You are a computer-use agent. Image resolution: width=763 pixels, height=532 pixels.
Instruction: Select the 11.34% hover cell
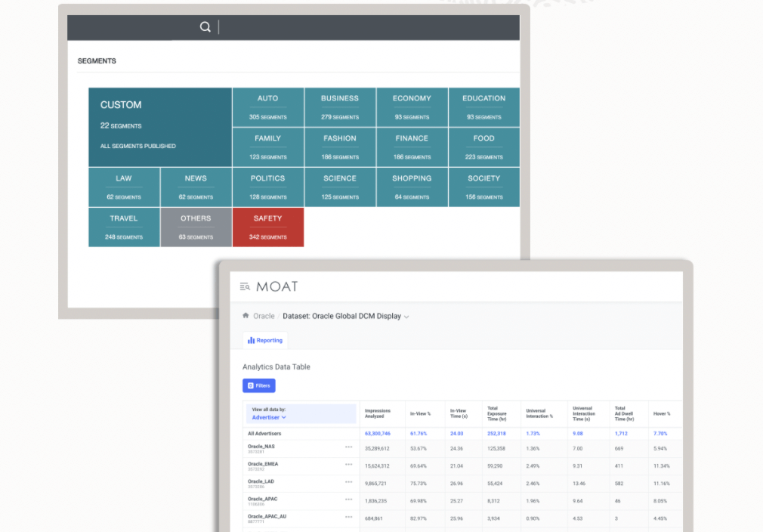coord(662,466)
